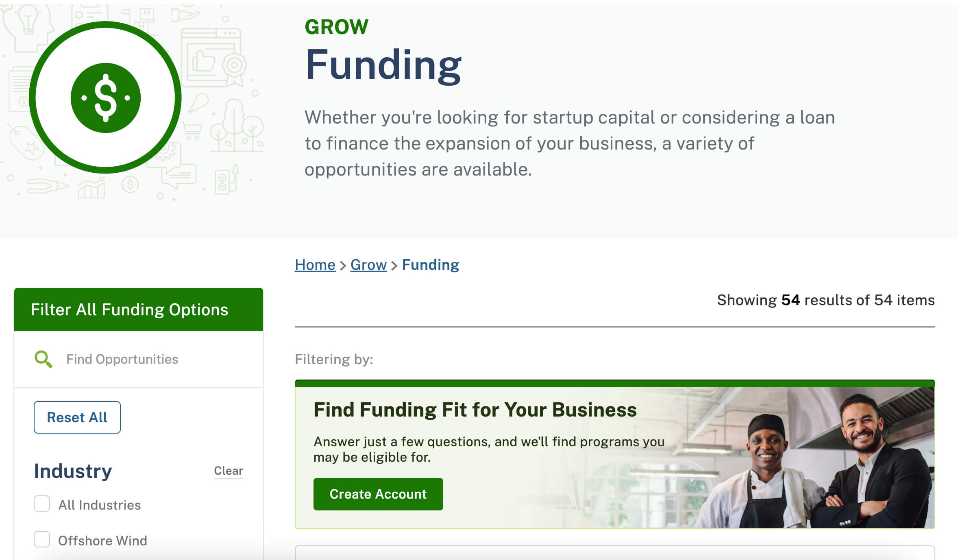
Task: Check the All Industries checkbox
Action: click(42, 504)
